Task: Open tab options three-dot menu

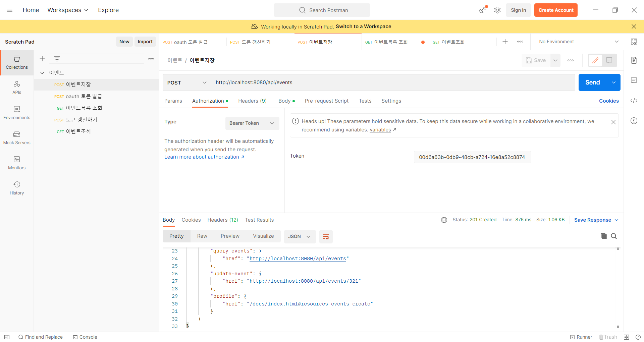Action: click(520, 42)
